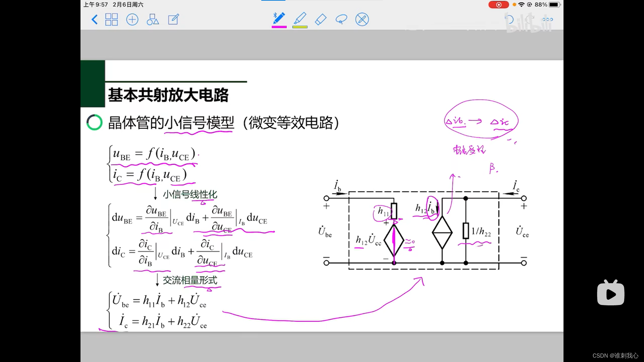644x362 pixels.
Task: Tap the red screen recording indicator
Action: pos(498,5)
